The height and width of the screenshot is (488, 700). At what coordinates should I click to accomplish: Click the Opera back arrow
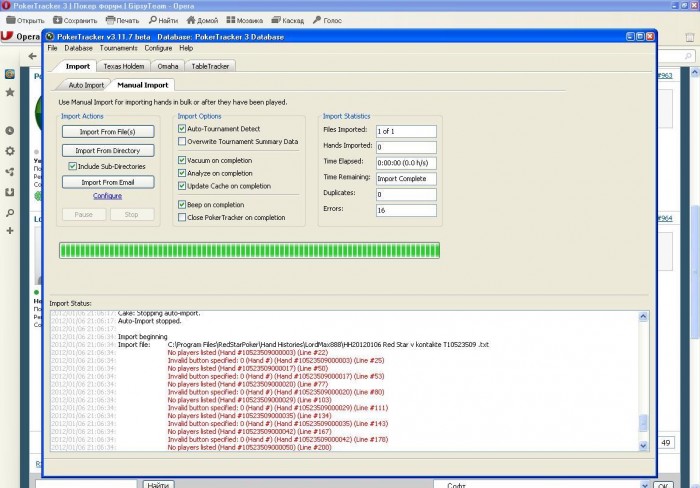[32, 56]
